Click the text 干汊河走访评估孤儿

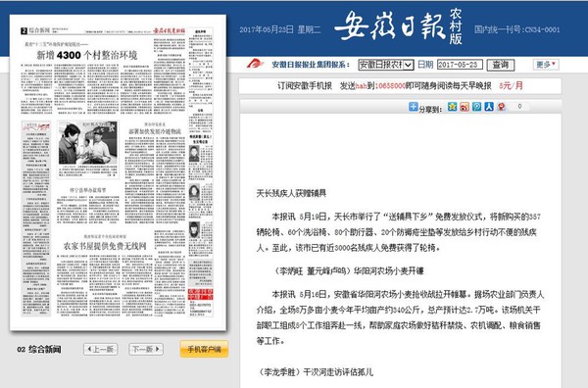tap(338, 372)
